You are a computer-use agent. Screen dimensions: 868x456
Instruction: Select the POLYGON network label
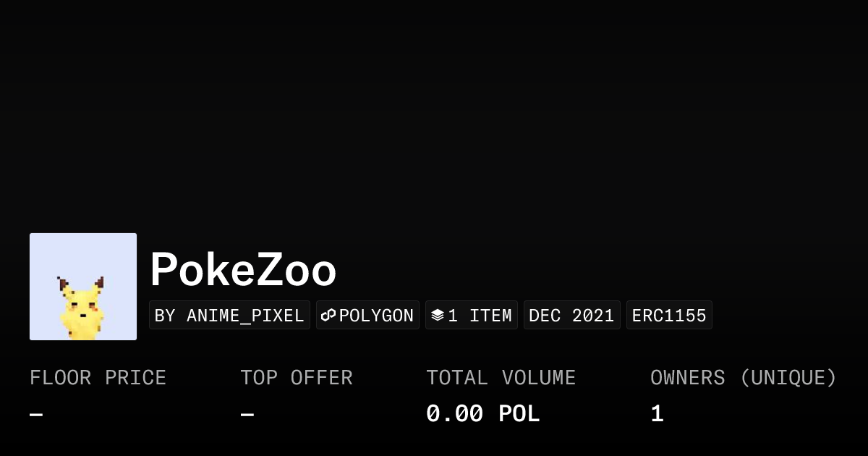click(x=376, y=316)
